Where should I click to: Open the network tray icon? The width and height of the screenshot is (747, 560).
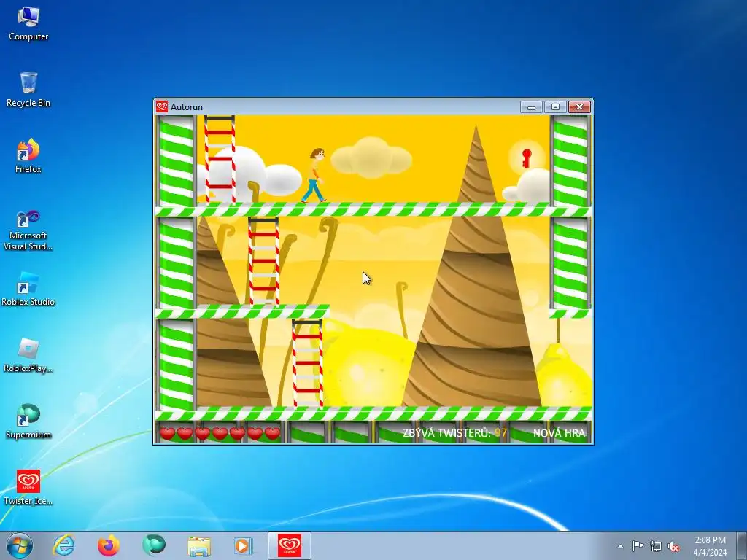pyautogui.click(x=656, y=546)
